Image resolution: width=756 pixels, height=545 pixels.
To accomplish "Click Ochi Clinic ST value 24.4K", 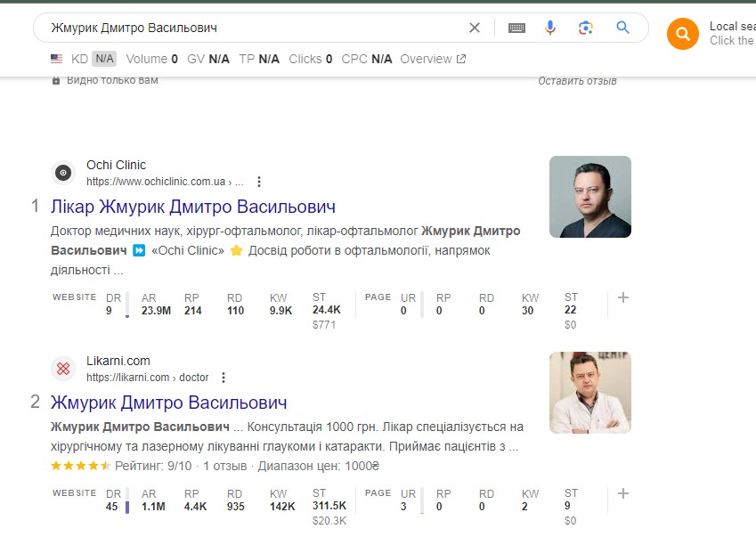I will 327,310.
